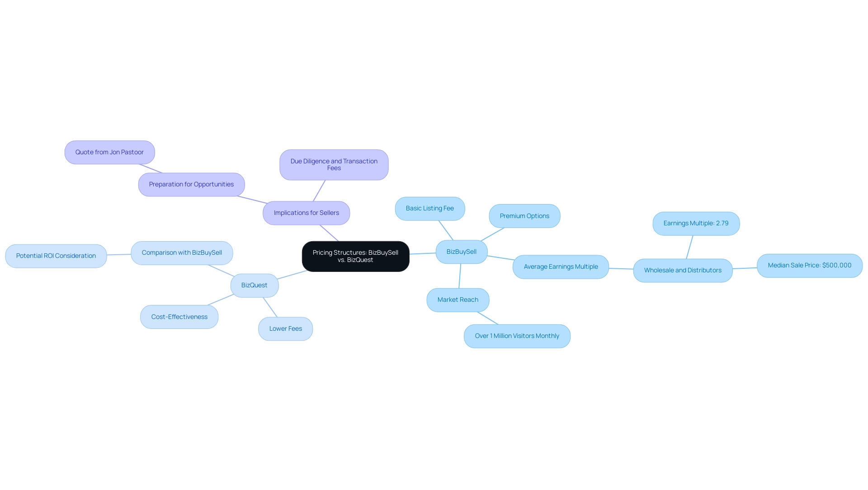Open the Premium Options node menu
Screen dimensions: 868x490
click(x=524, y=216)
